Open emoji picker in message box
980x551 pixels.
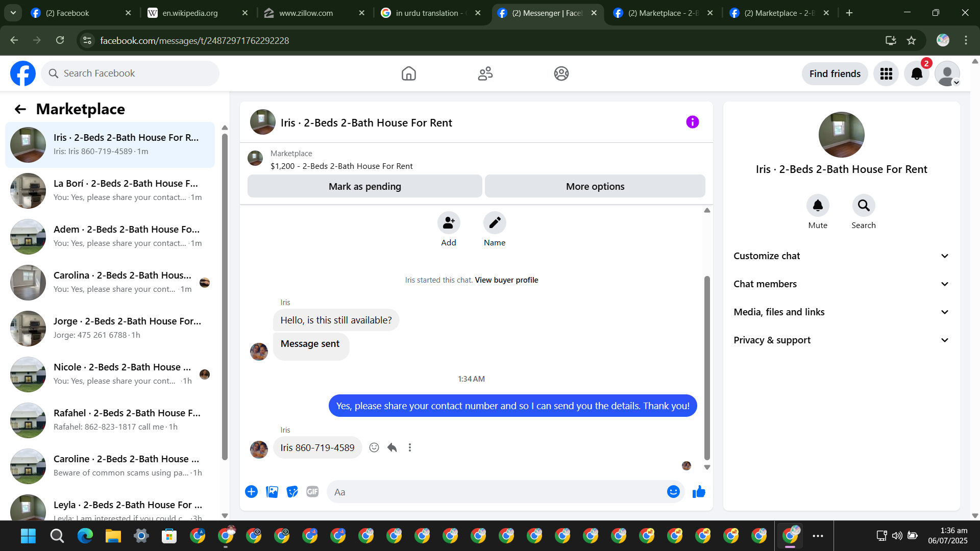(673, 492)
